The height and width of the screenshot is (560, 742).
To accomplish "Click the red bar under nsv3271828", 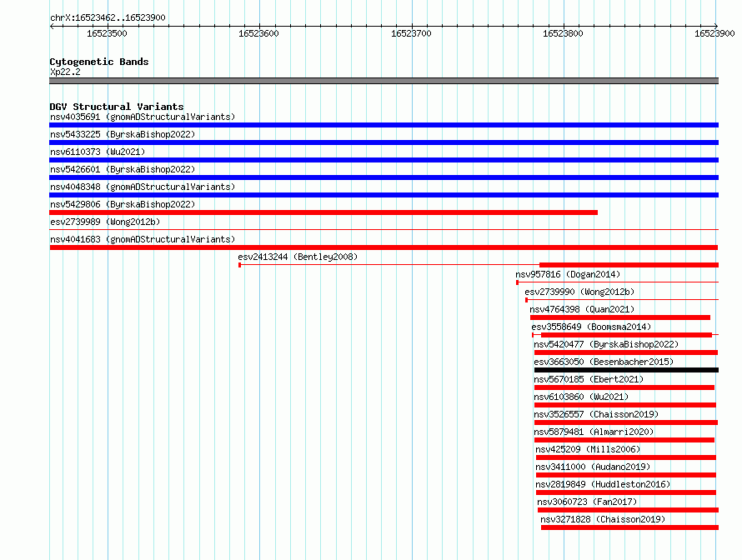I will (629, 527).
